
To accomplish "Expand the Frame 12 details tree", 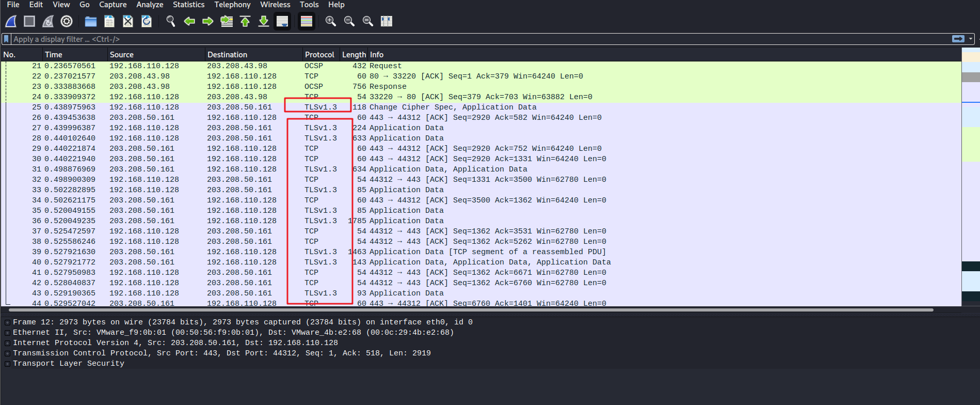I will point(7,322).
